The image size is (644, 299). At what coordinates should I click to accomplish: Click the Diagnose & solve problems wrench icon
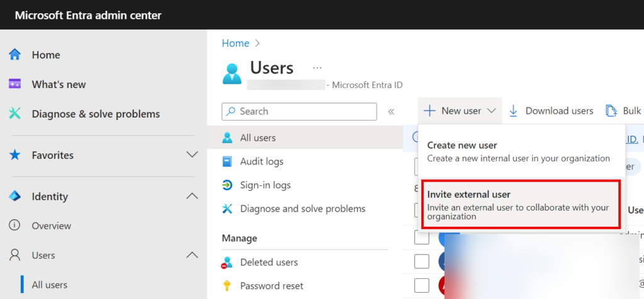click(15, 114)
